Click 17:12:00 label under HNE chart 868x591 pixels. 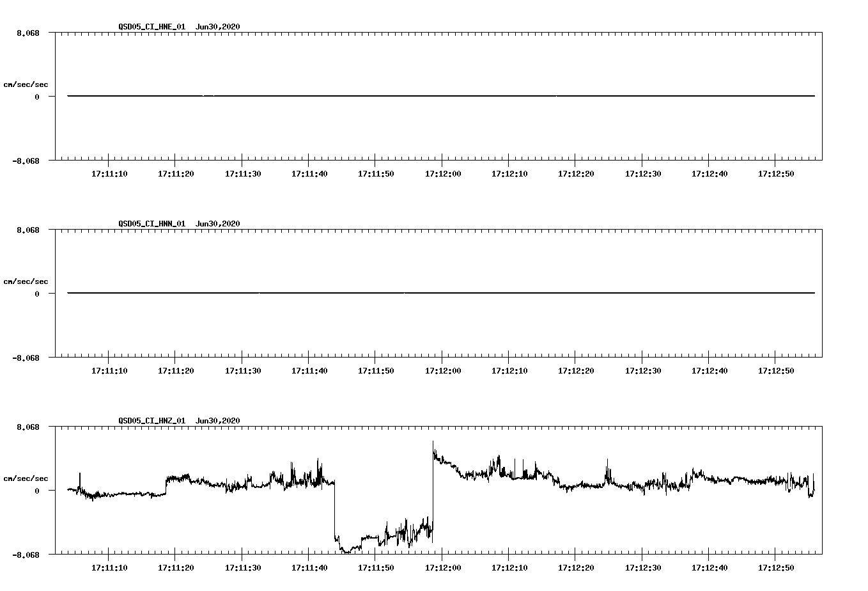pos(442,174)
